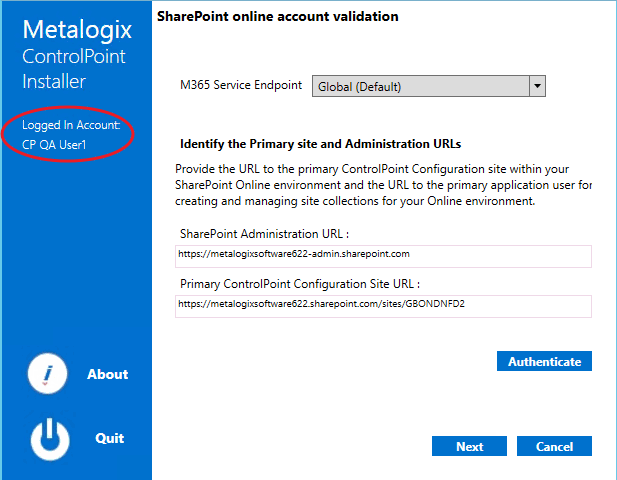This screenshot has height=480, width=617.
Task: Expand the Global (Default) dropdown arrow
Action: tap(538, 86)
